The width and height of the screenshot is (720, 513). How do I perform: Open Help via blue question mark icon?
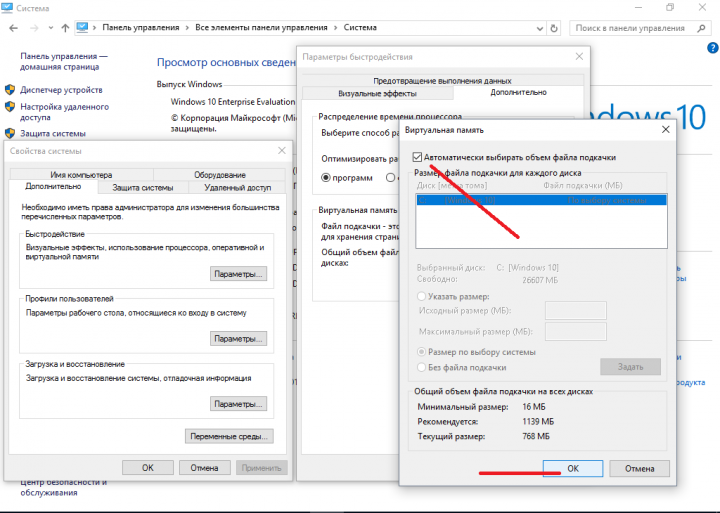pyautogui.click(x=713, y=47)
